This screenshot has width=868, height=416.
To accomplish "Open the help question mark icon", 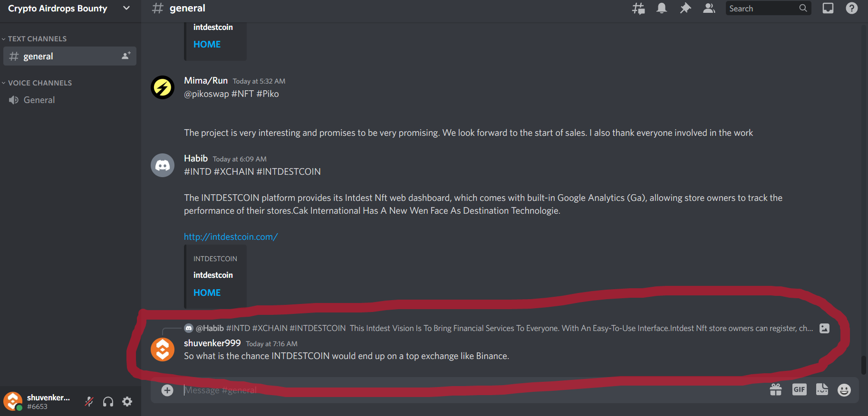I will [852, 8].
